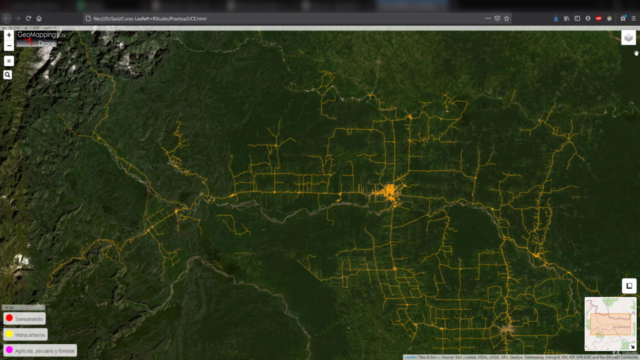The width and height of the screenshot is (640, 360).
Task: Click the Hidrocarburos legend label
Action: [30, 335]
